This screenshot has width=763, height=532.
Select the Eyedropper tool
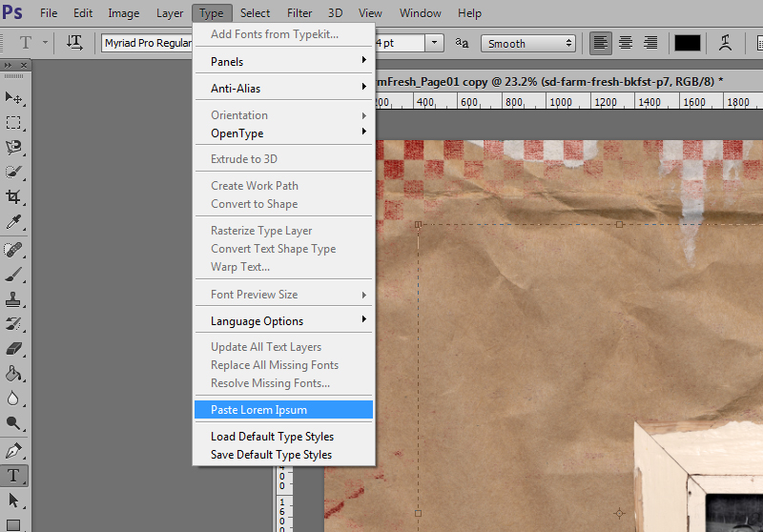tap(13, 222)
